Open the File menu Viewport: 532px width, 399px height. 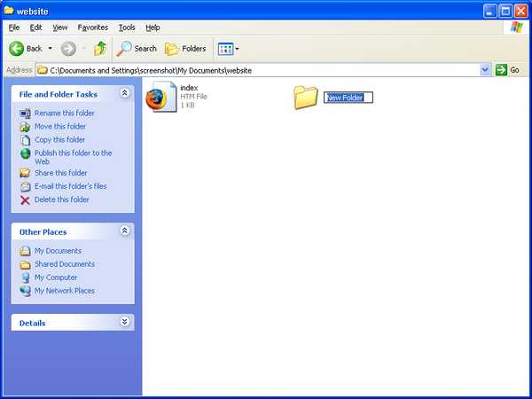click(x=14, y=27)
